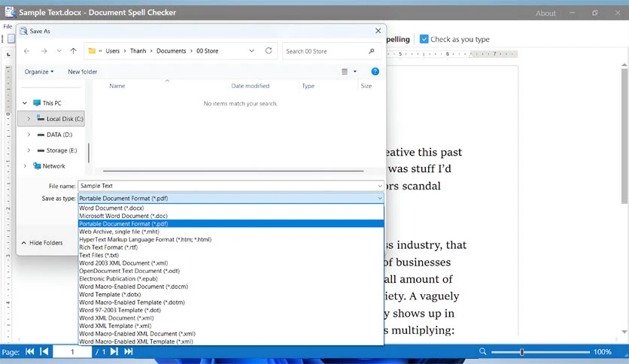The width and height of the screenshot is (629, 364).
Task: Click the document vertical scrollbar
Action: click(x=624, y=135)
